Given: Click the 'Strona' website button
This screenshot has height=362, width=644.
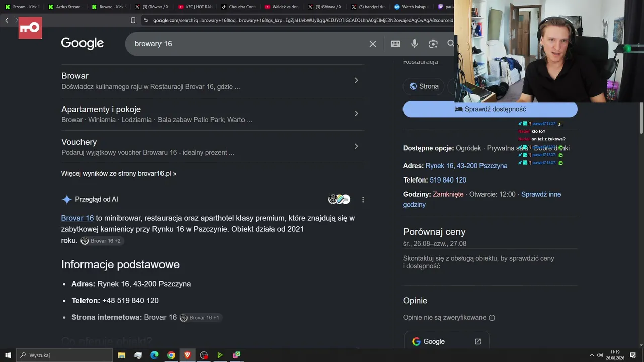Looking at the screenshot, I should [424, 86].
